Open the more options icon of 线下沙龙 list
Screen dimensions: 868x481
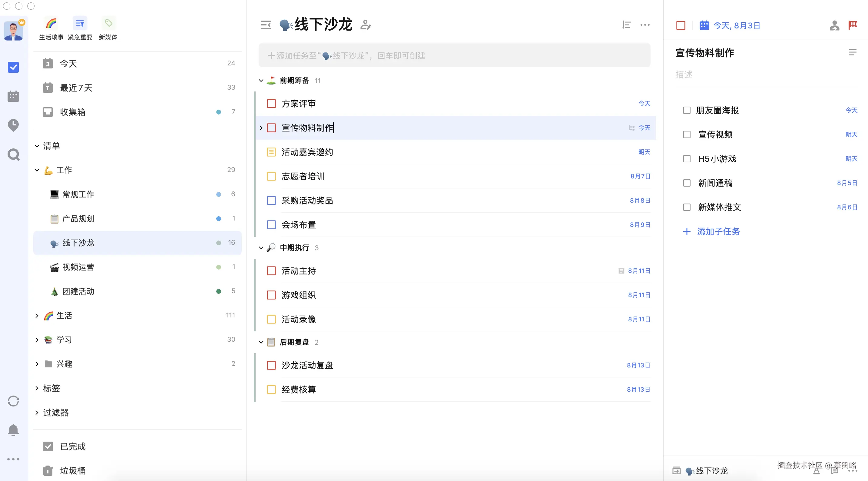click(x=644, y=25)
